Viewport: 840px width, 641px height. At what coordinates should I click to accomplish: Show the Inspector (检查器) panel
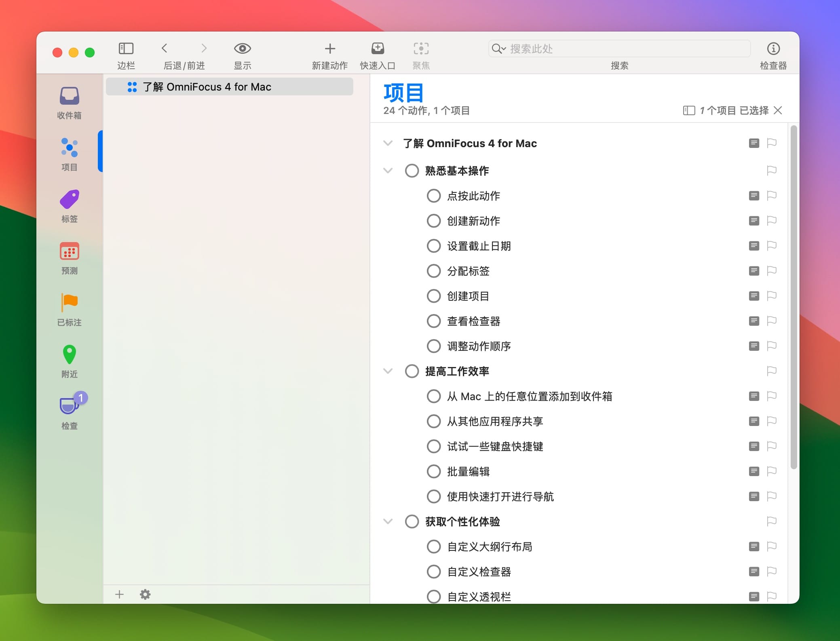coord(773,49)
